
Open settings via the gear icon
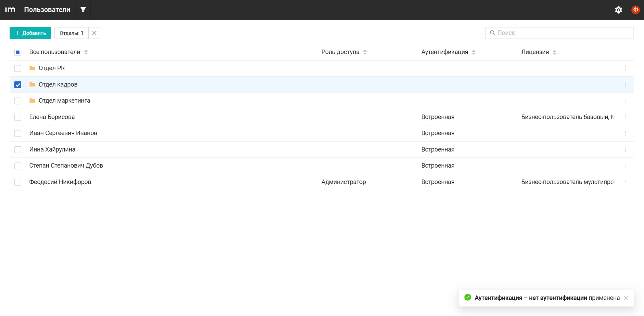[618, 10]
